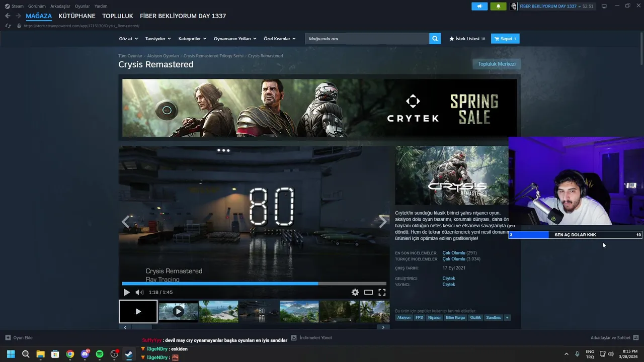Screen dimensions: 644x362
Task: Open the Oyunlar menu
Action: [x=82, y=6]
